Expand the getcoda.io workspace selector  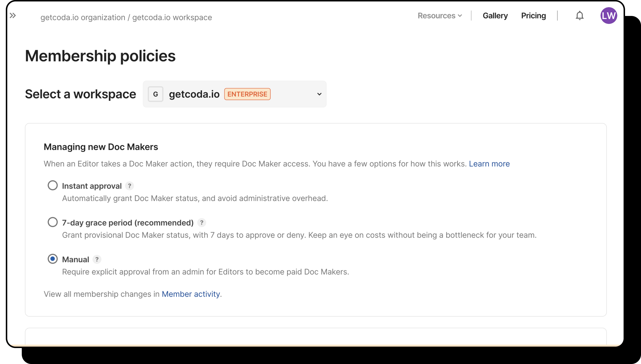234,94
